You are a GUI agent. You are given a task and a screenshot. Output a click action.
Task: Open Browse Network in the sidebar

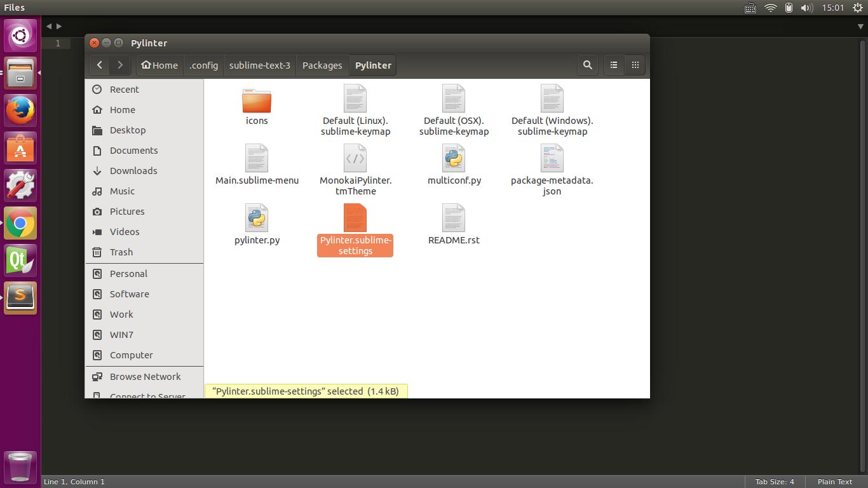(x=144, y=377)
